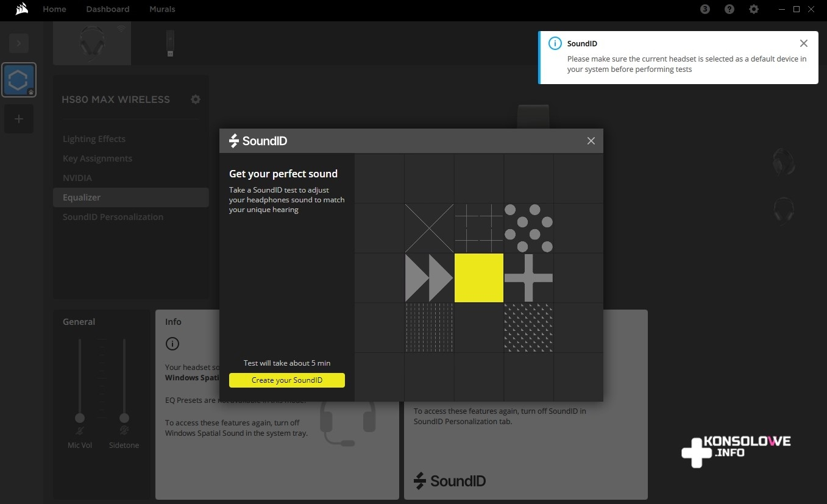This screenshot has width=827, height=504.
Task: Go to the Home tab
Action: pos(54,9)
